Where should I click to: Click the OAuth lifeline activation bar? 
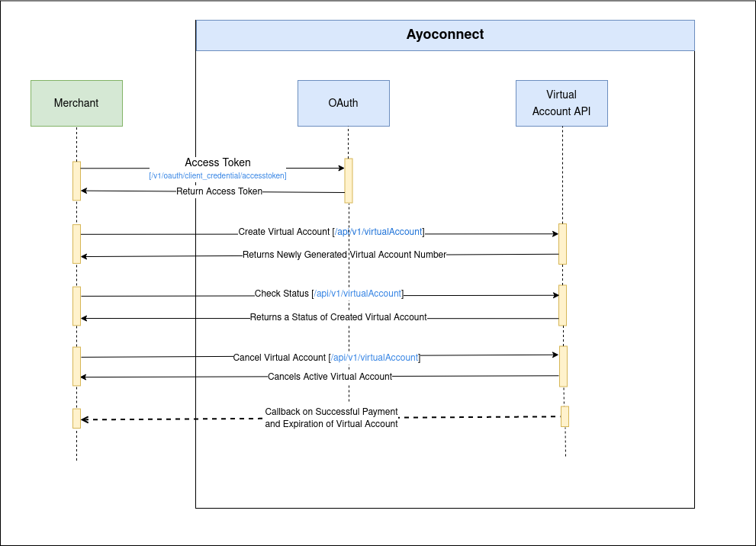coord(349,181)
